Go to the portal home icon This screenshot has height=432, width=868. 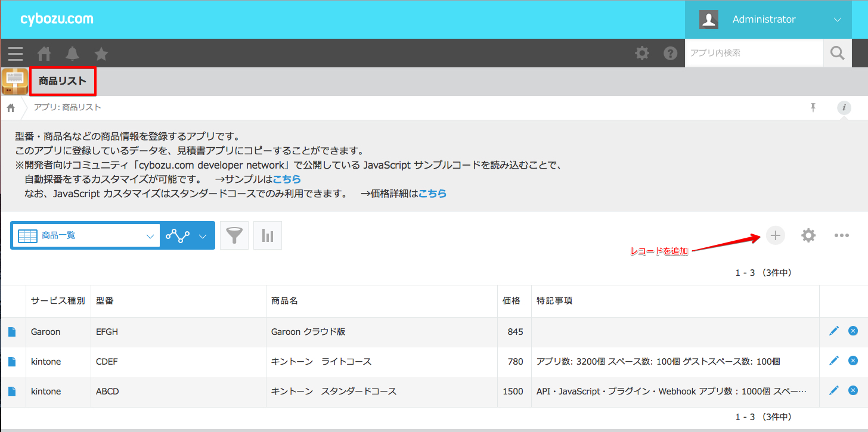click(x=44, y=54)
